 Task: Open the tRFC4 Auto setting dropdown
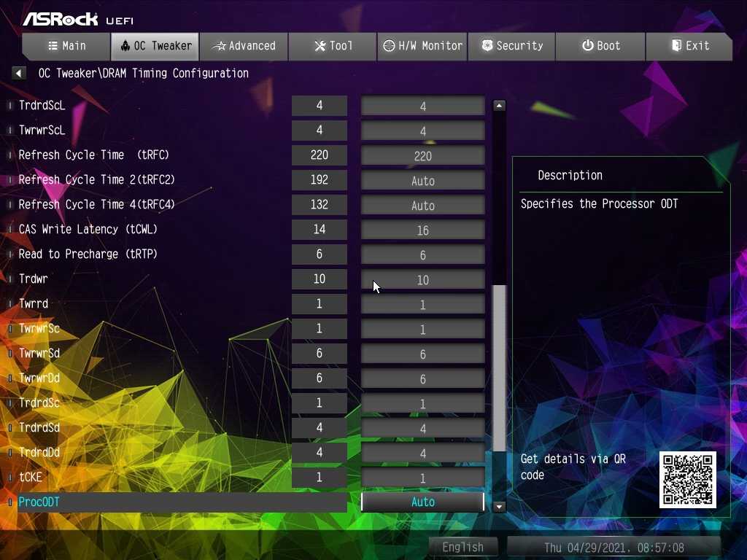click(422, 206)
